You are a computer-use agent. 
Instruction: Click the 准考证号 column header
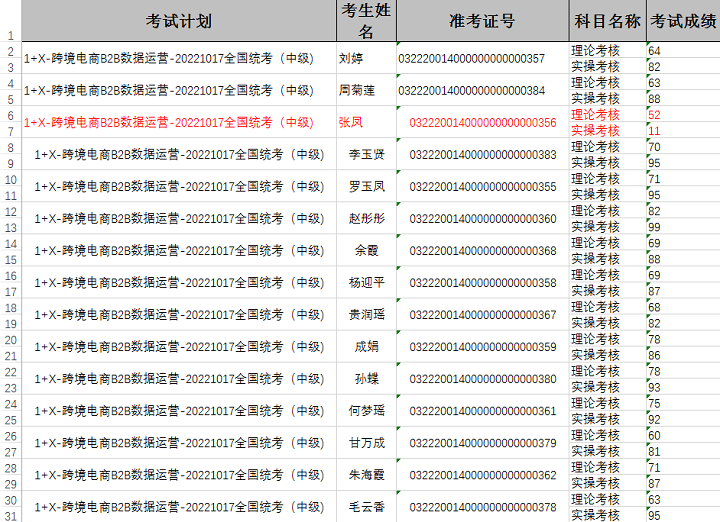tap(482, 21)
